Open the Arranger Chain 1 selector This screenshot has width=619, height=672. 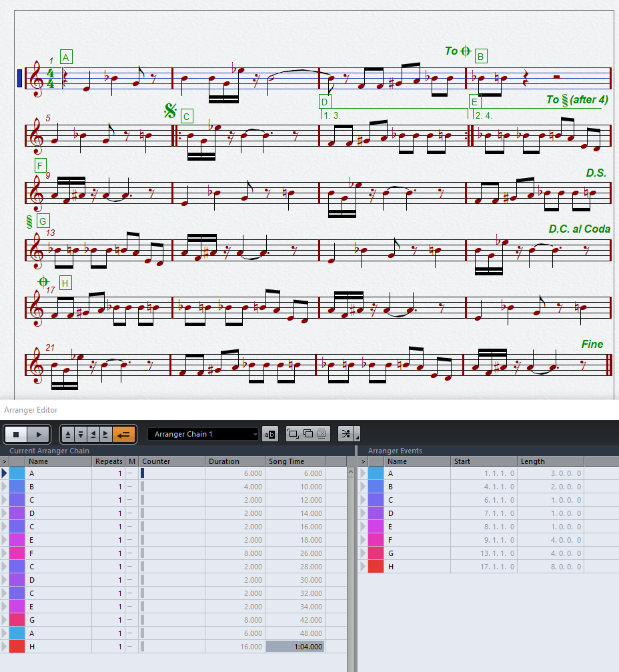click(203, 434)
